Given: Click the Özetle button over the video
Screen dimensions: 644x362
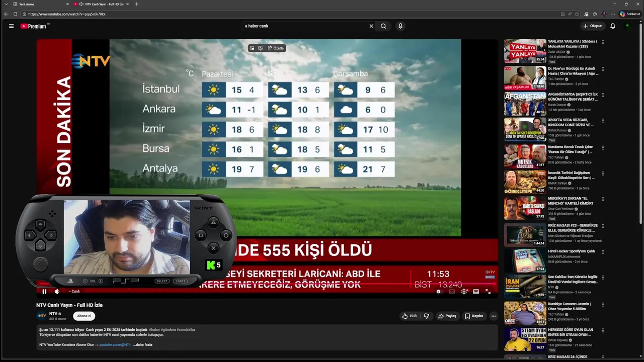Looking at the screenshot, I should (276, 48).
